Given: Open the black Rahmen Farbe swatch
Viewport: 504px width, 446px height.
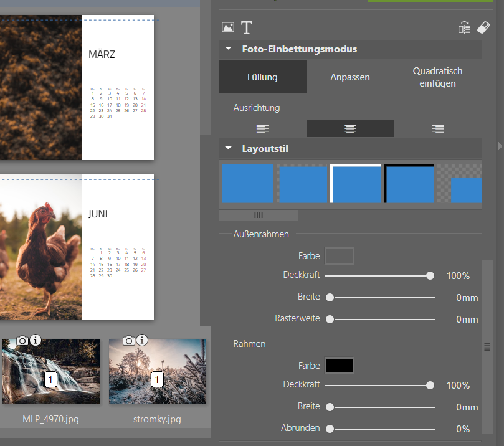Looking at the screenshot, I should coord(340,366).
